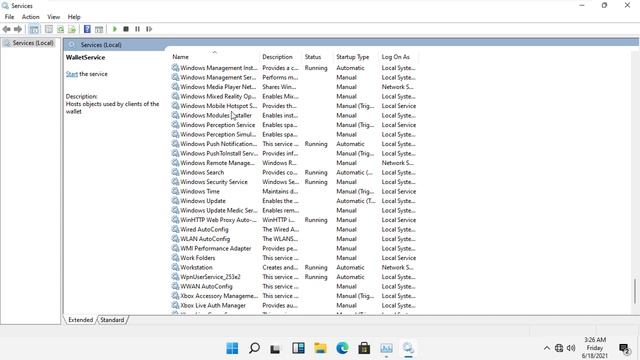Image resolution: width=640 pixels, height=360 pixels.
Task: Select Windows Mobile Hotspot Service row
Action: pyautogui.click(x=294, y=106)
